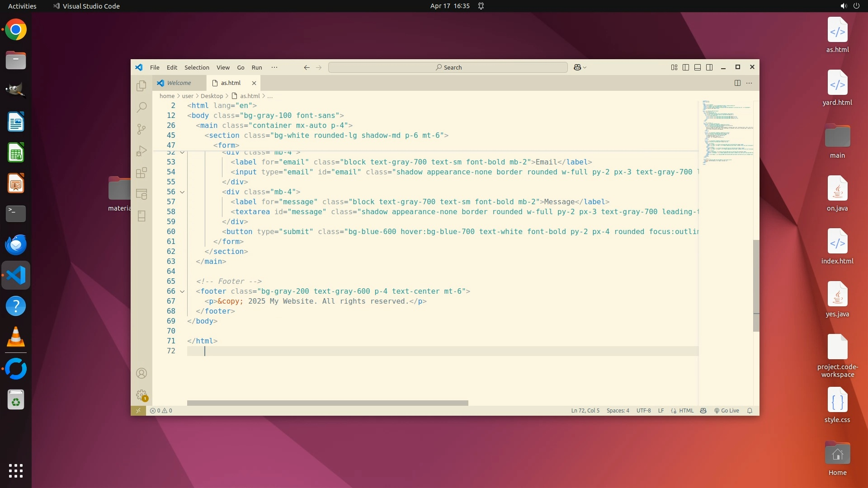The width and height of the screenshot is (868, 488).
Task: Toggle the bottom panel layout button
Action: tap(698, 67)
